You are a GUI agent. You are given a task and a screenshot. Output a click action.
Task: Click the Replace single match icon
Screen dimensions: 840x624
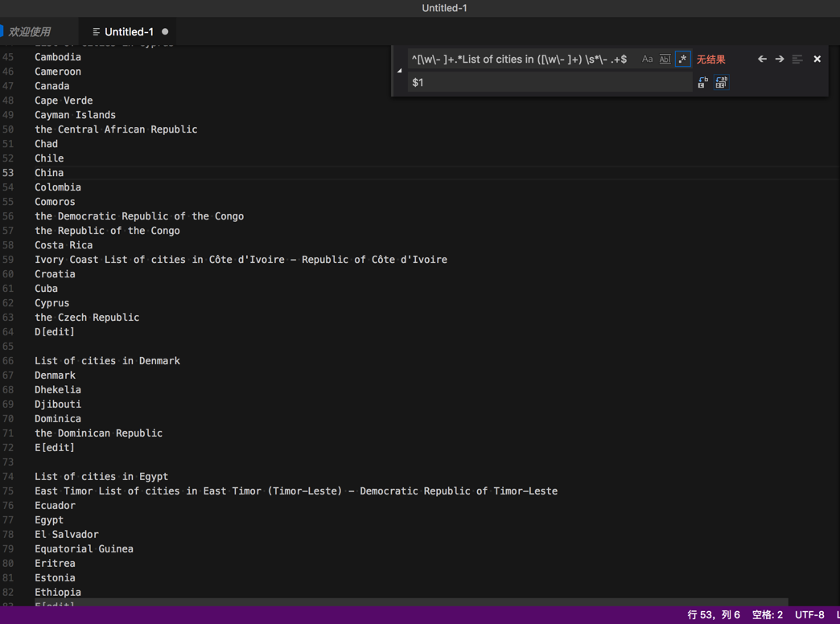pyautogui.click(x=703, y=83)
